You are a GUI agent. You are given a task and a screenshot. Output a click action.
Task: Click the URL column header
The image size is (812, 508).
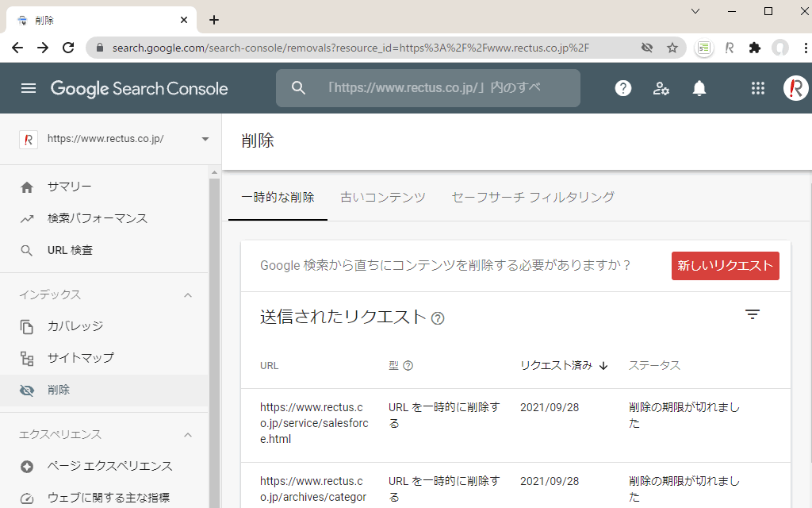tap(270, 365)
